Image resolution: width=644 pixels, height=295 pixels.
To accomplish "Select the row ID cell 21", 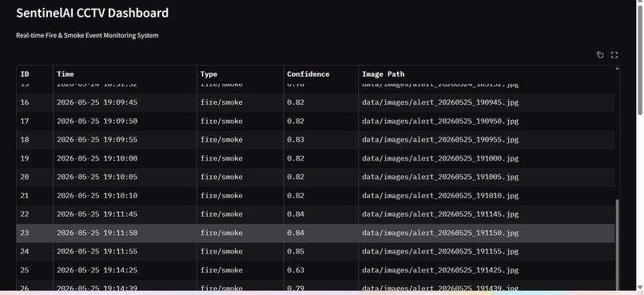I will [35, 196].
